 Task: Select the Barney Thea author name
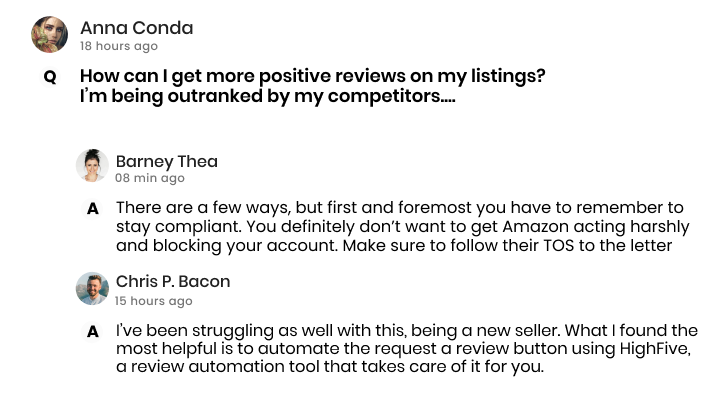pos(166,161)
